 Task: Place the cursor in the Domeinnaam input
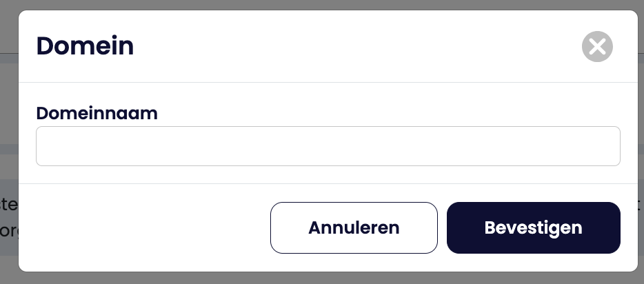tap(328, 146)
